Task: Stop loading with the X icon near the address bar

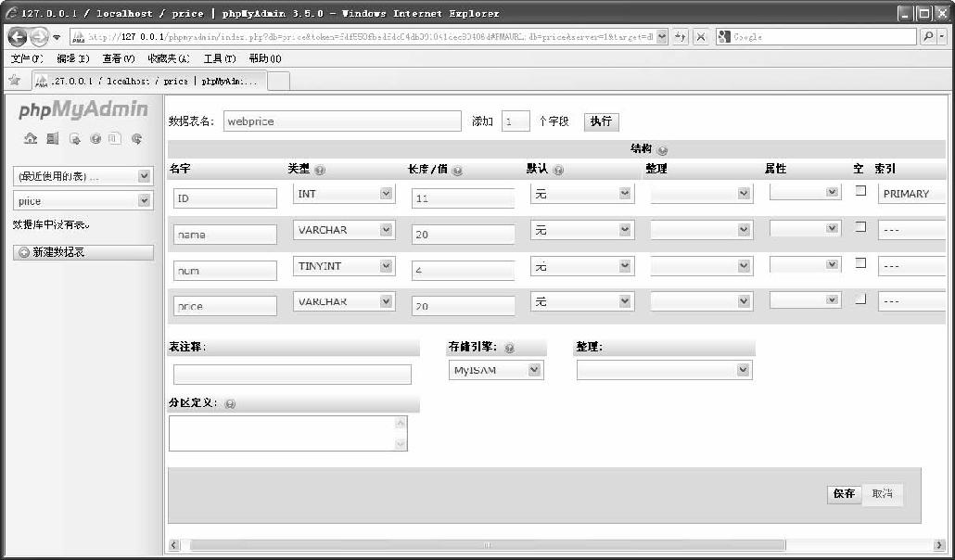Action: (x=701, y=37)
